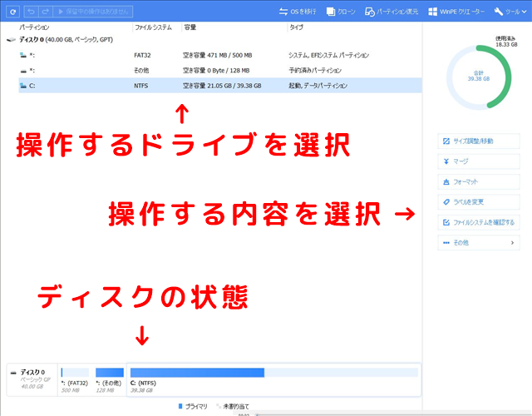Click the プライマリ legend swatch

click(x=180, y=406)
